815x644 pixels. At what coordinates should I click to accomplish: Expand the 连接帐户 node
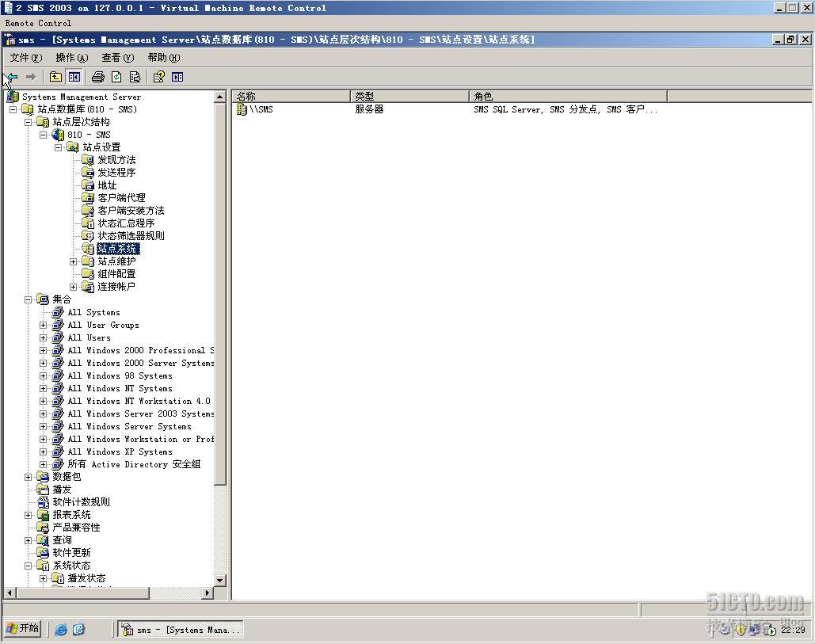pyautogui.click(x=74, y=287)
